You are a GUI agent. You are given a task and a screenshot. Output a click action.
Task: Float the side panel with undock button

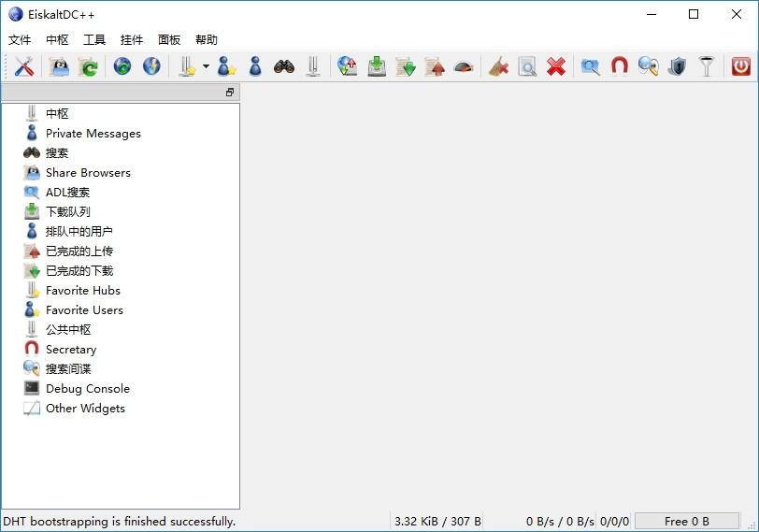(230, 92)
